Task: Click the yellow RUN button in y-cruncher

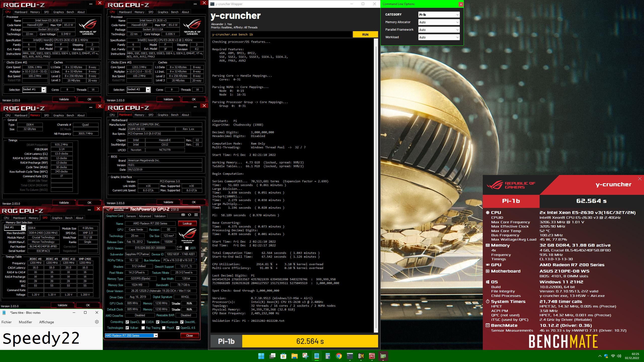Action: [x=365, y=35]
